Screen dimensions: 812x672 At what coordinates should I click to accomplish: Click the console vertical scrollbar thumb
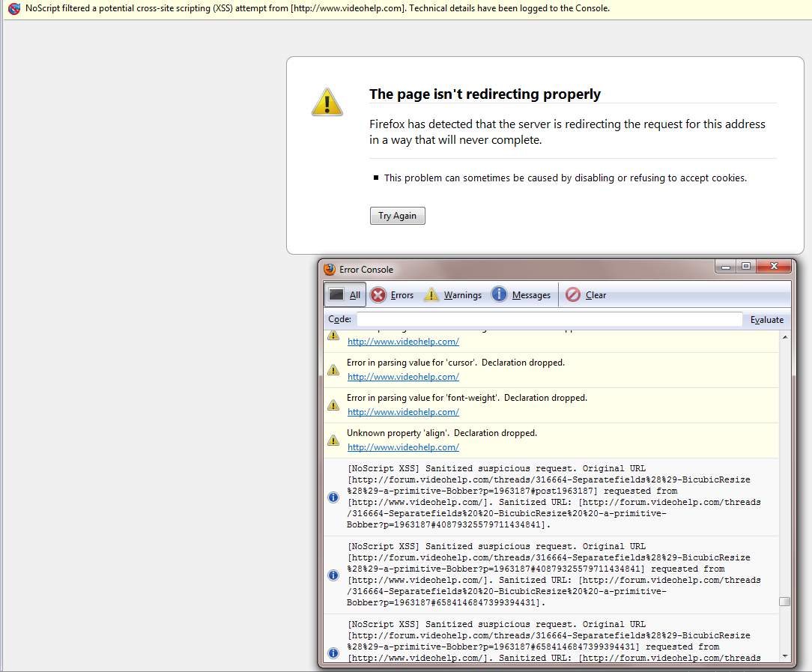[x=785, y=602]
